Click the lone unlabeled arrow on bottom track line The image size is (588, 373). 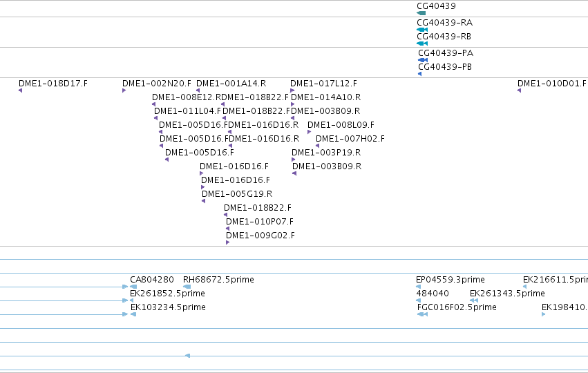point(187,356)
